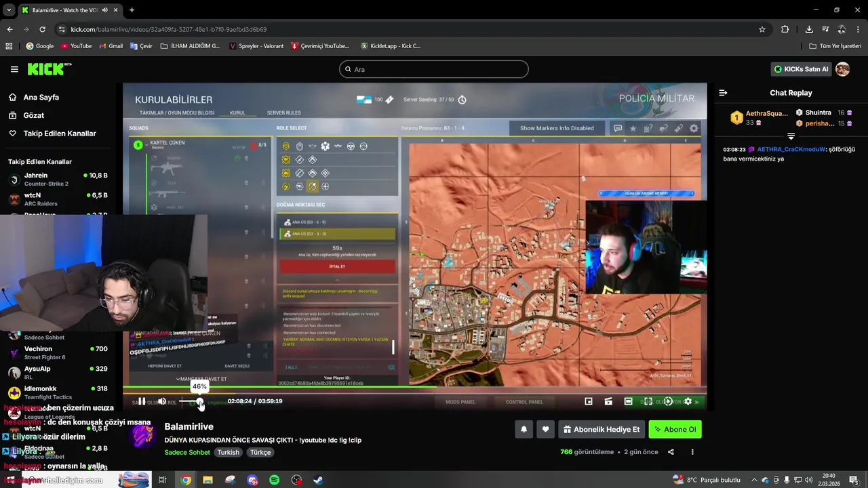Open video more options menu

coord(692,452)
